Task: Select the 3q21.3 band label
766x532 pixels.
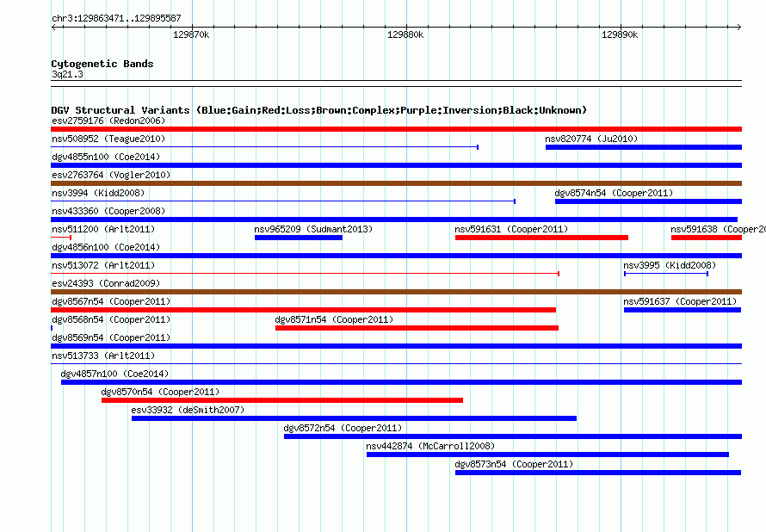Action: 67,74
